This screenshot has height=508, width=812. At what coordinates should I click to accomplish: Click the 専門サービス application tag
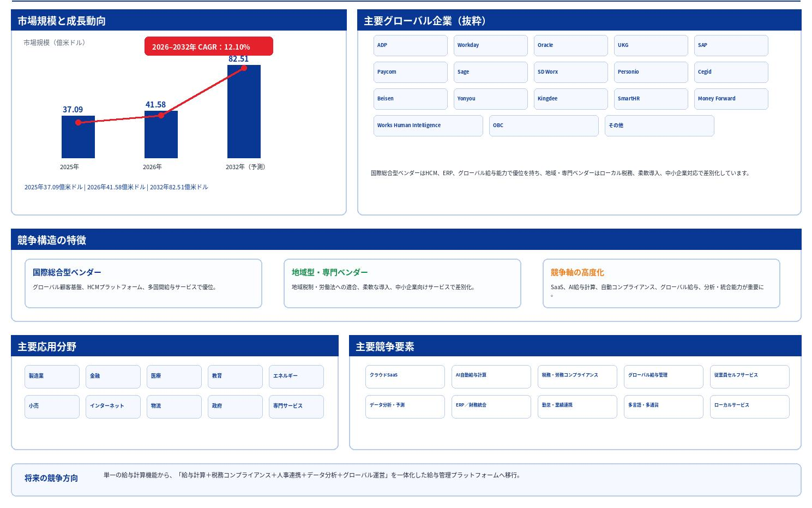(296, 407)
